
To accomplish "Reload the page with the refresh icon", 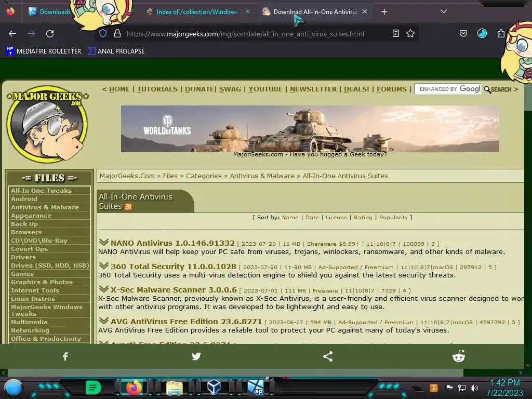I will pyautogui.click(x=50, y=34).
